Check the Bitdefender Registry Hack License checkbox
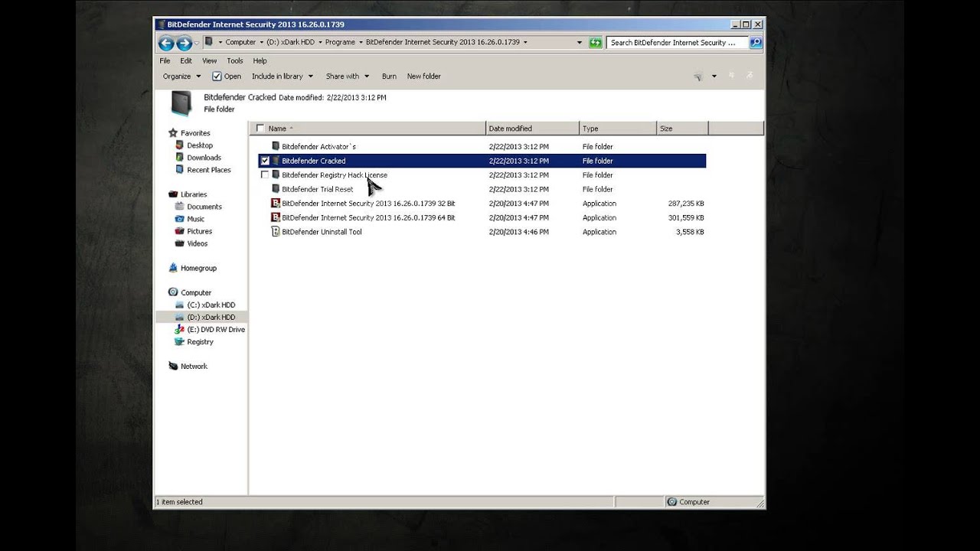The height and width of the screenshot is (551, 980). click(265, 175)
